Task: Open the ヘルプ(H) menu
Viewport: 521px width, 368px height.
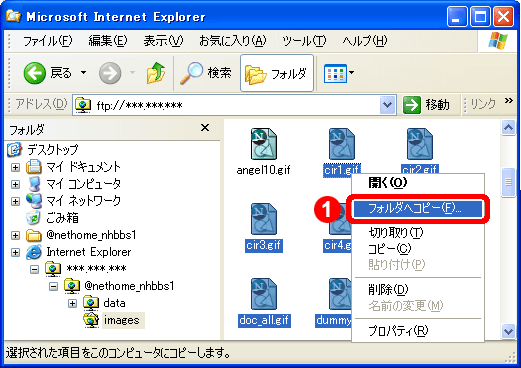Action: coord(365,41)
